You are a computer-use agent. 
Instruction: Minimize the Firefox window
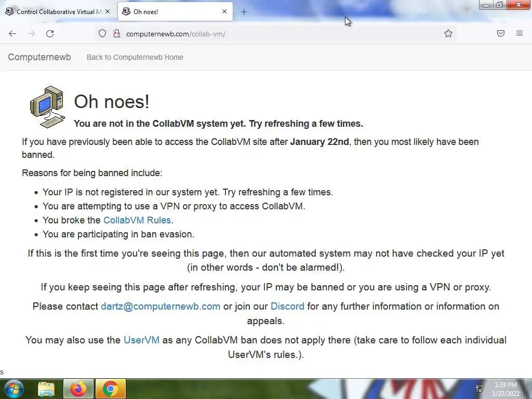[486, 5]
